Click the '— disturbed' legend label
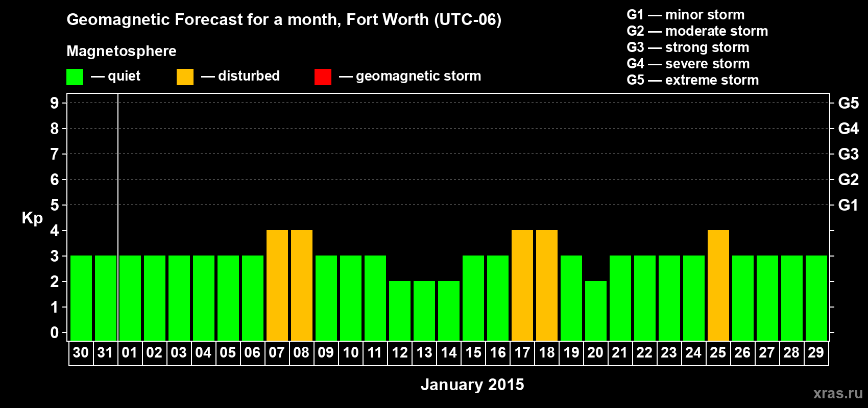The width and height of the screenshot is (868, 408). (240, 76)
